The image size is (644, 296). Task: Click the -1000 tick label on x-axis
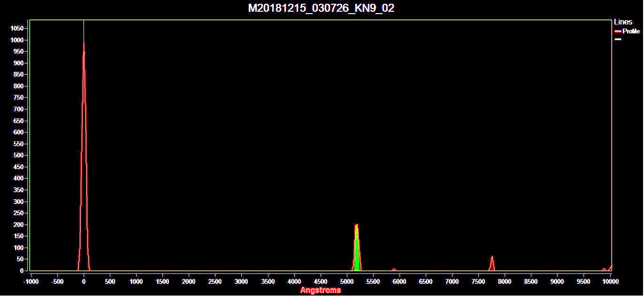(31, 281)
